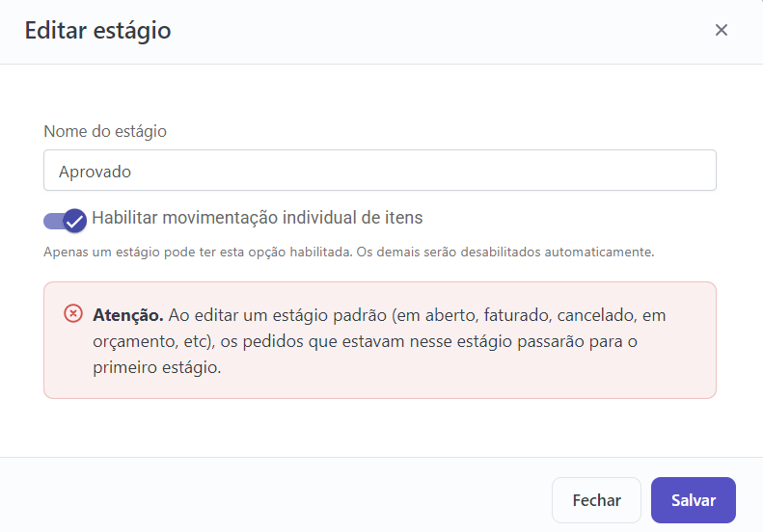The image size is (763, 532).
Task: Click the red error circle icon
Action: [73, 313]
